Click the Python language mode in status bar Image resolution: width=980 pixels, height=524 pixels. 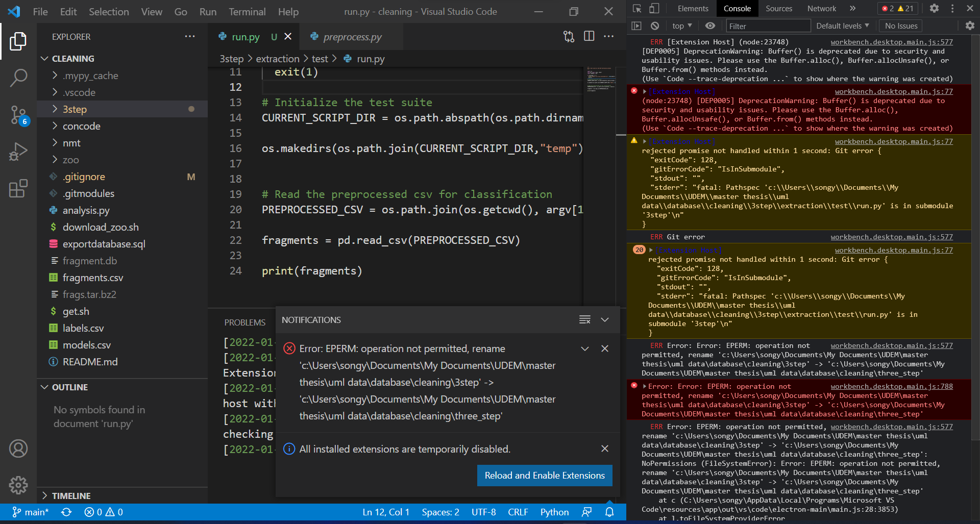point(554,512)
